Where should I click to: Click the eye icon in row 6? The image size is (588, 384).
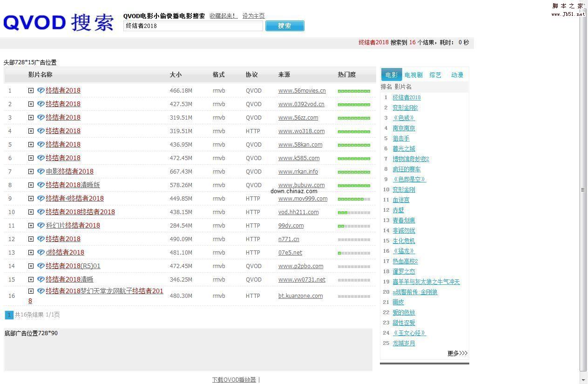click(41, 158)
